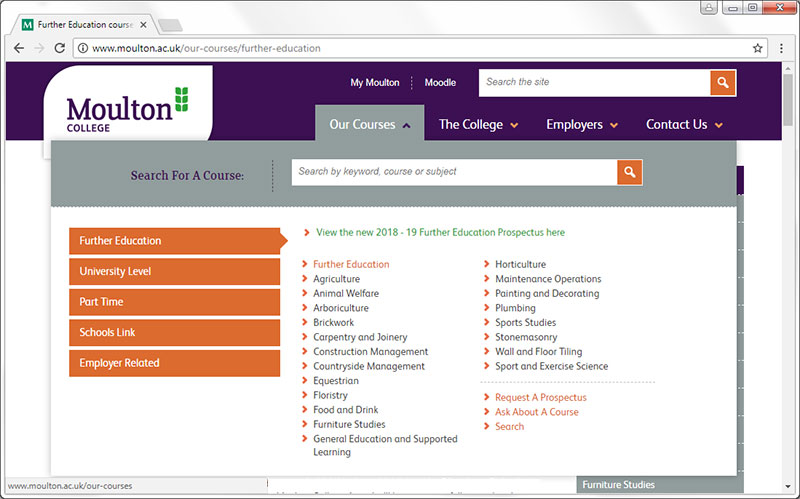Bookmark this page with the star icon
The height and width of the screenshot is (499, 800).
point(758,48)
